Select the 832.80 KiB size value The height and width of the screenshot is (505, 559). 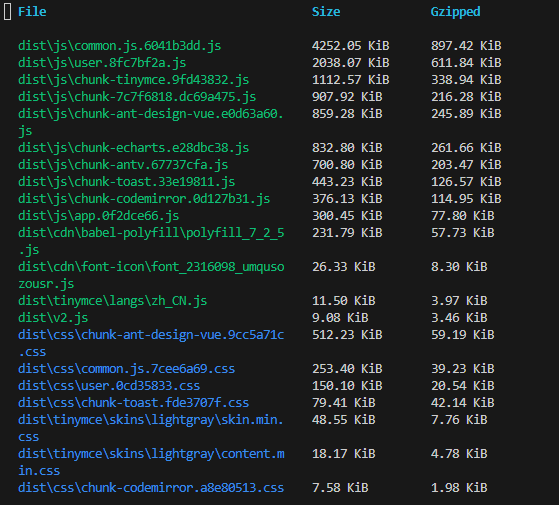click(347, 148)
